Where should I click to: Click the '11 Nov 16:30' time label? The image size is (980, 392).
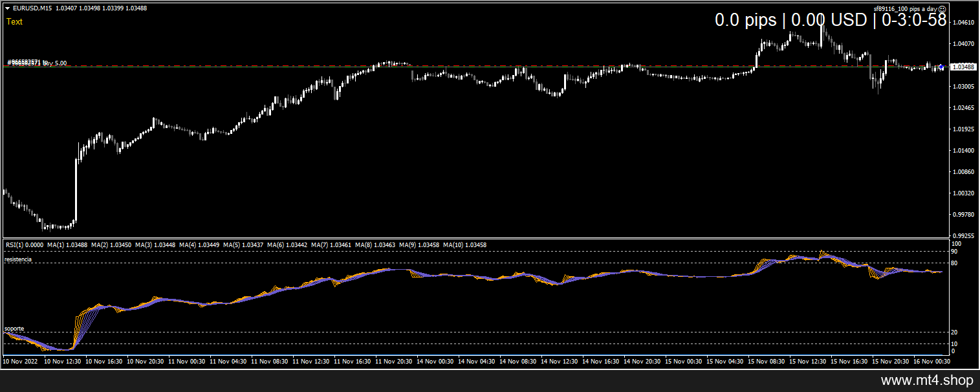pyautogui.click(x=352, y=362)
